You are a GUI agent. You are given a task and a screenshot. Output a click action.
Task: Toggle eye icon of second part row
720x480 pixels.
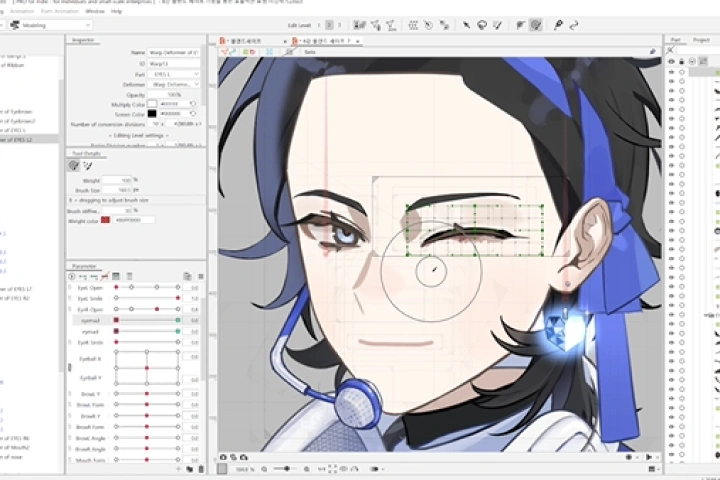point(671,81)
